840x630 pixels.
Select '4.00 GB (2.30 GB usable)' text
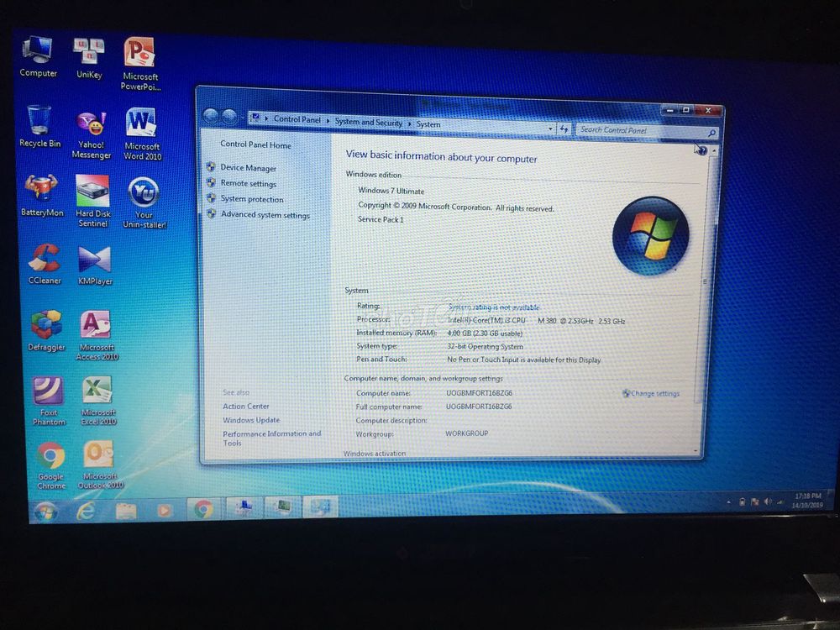(485, 333)
